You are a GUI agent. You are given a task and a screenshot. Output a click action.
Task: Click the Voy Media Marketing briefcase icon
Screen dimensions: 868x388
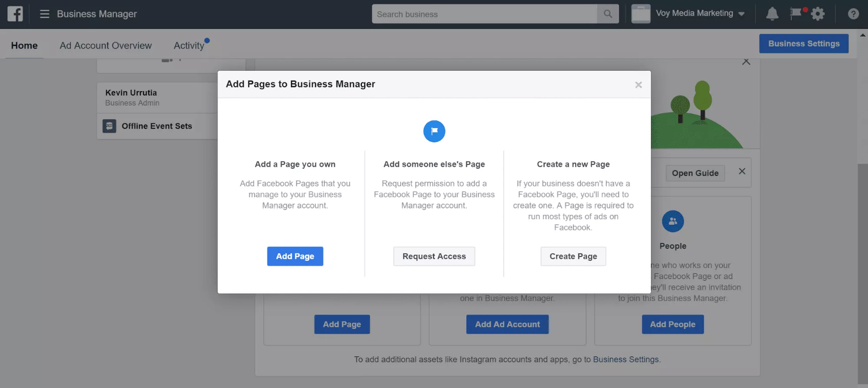(640, 14)
